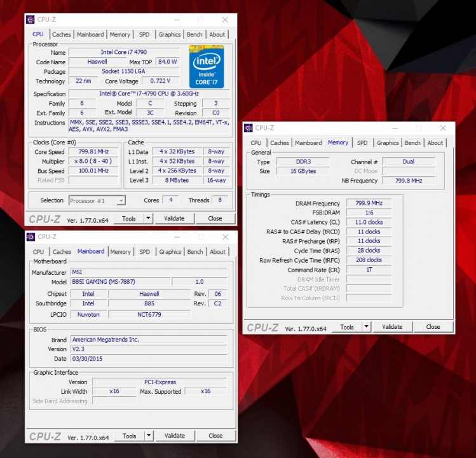Screen dimensions: 476x458
Task: Click the Manufacturer field MSI
Action: tap(149, 272)
